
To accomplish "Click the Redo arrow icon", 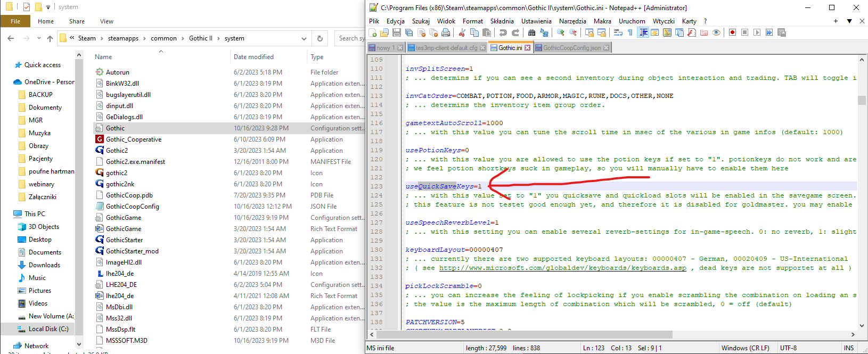I will pyautogui.click(x=515, y=32).
